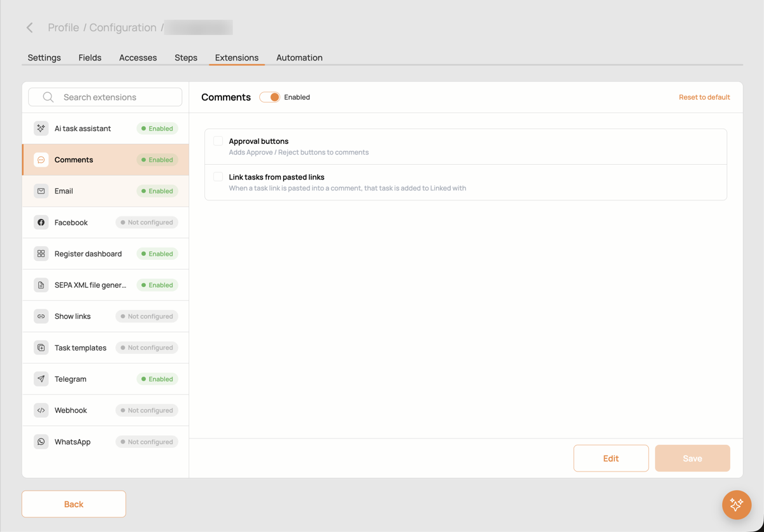
Task: Select the Facebook extension row
Action: [106, 222]
